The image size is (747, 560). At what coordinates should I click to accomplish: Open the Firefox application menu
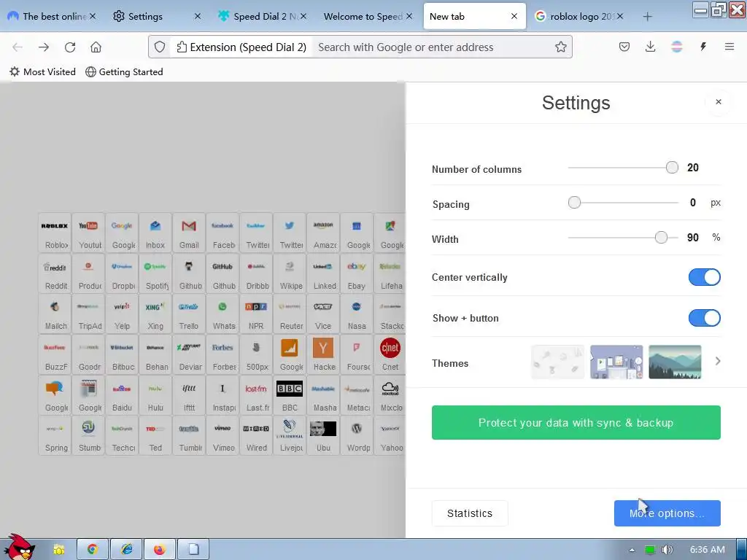pyautogui.click(x=729, y=47)
